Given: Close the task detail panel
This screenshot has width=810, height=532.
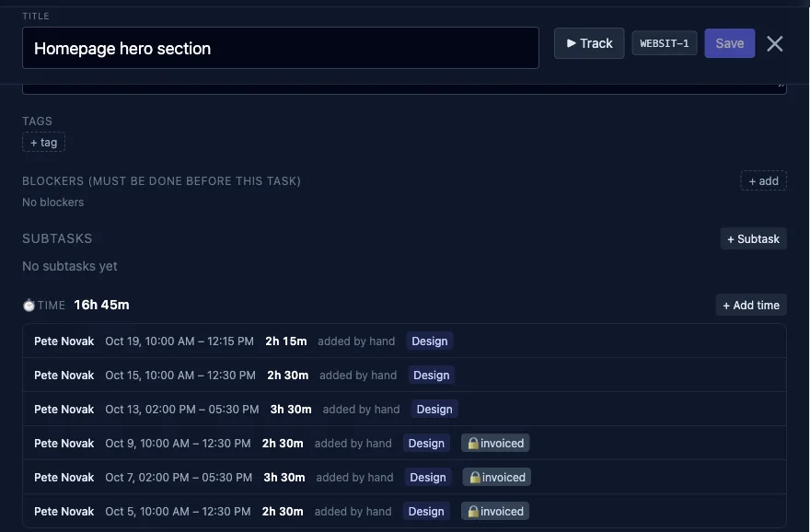Looking at the screenshot, I should click(x=775, y=44).
